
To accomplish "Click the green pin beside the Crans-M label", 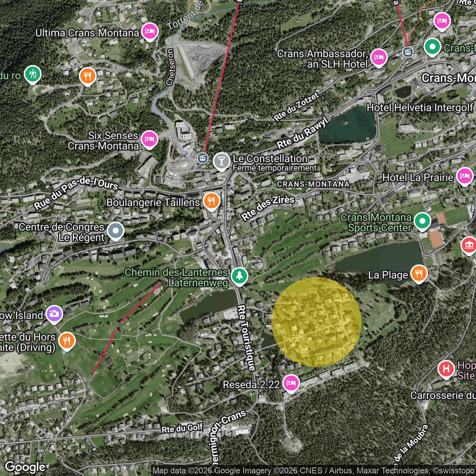I will click(x=432, y=47).
